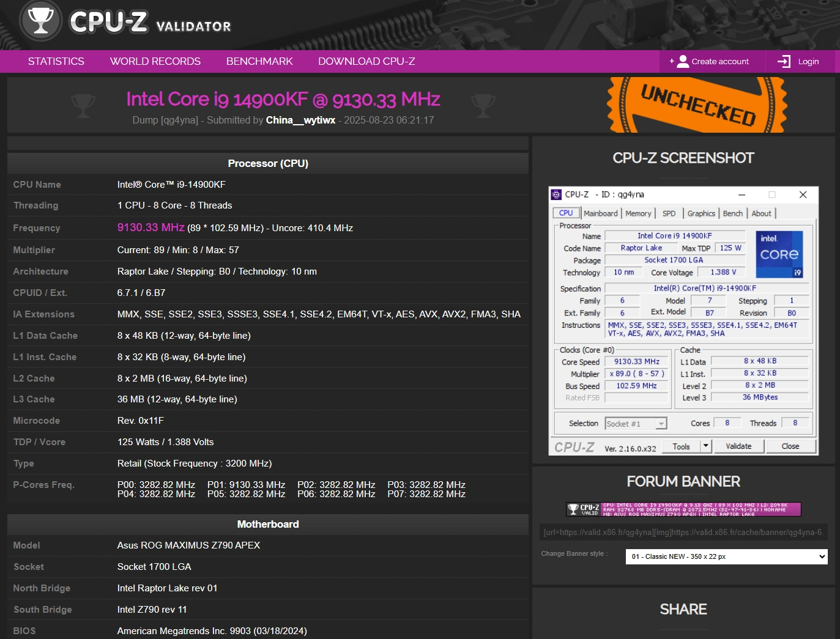Click the Socket 1700 LGA motherboard socket value
840x639 pixels.
[x=154, y=567]
